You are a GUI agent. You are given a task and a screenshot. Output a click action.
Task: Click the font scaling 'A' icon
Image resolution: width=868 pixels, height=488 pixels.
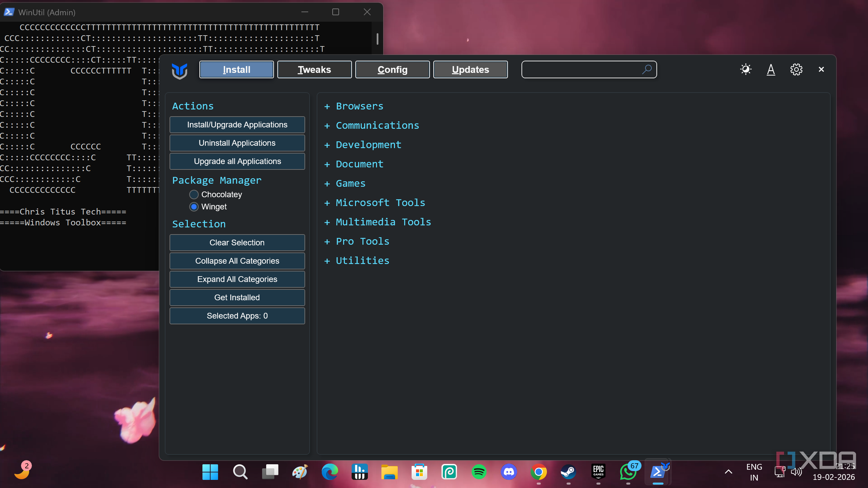[771, 69]
